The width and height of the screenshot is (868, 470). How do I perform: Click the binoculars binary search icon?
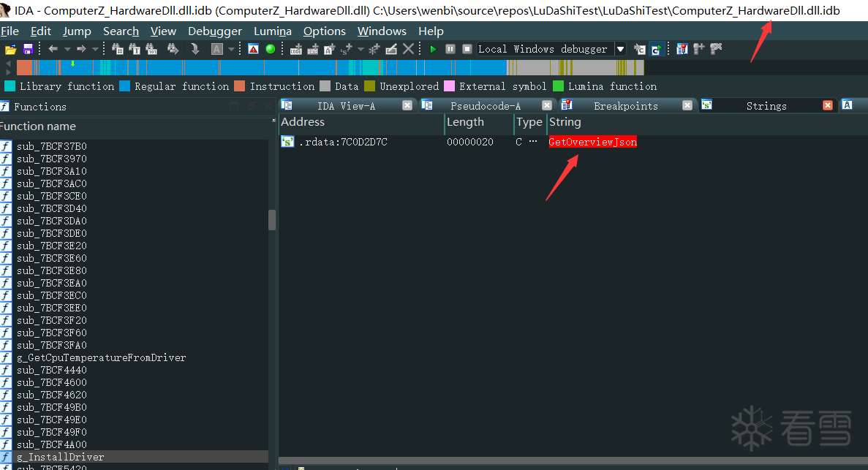point(151,49)
